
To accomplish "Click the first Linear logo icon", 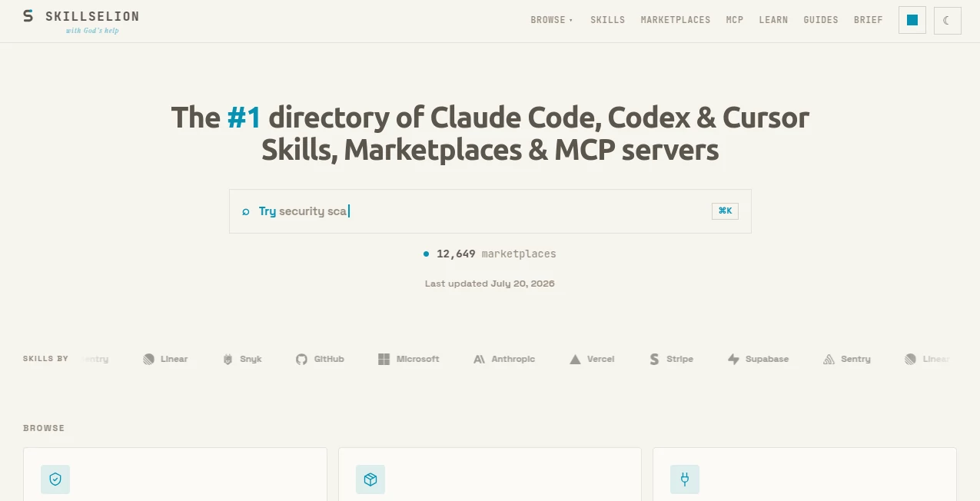I will (148, 359).
